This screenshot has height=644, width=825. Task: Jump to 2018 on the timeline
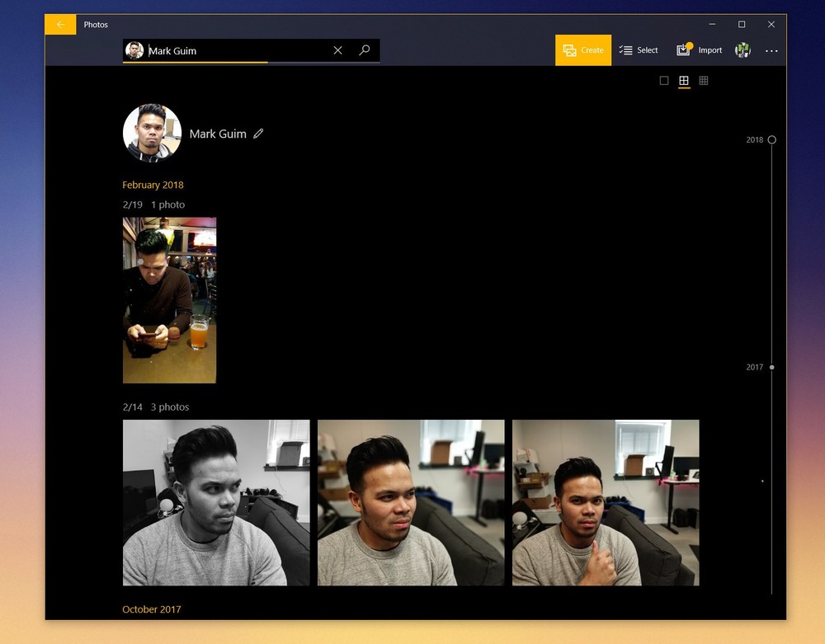click(771, 140)
